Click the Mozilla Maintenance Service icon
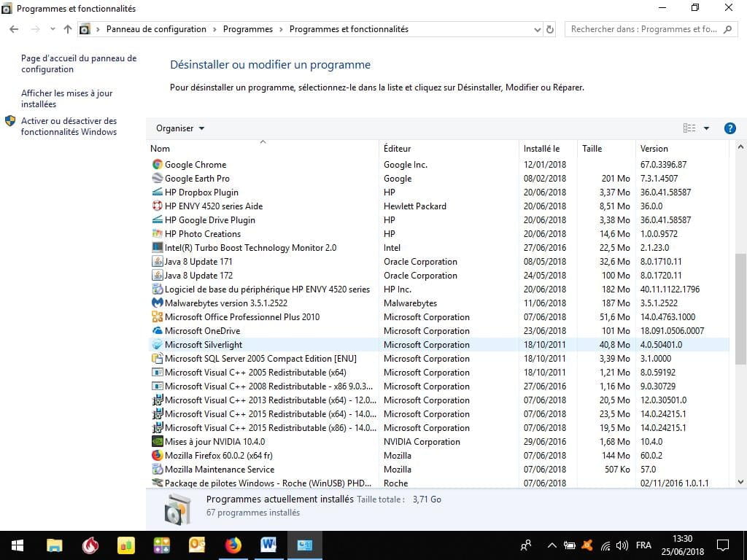The image size is (747, 560). click(x=158, y=469)
